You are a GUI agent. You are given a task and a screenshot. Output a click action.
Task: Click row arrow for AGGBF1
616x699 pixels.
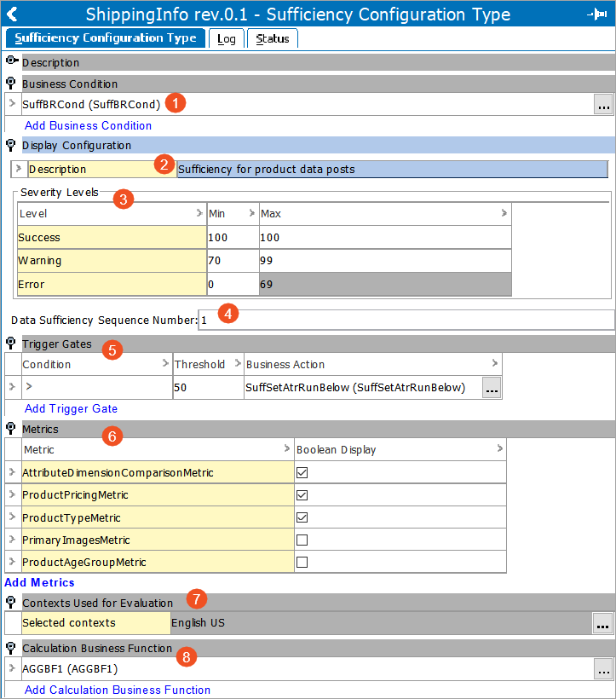point(12,667)
